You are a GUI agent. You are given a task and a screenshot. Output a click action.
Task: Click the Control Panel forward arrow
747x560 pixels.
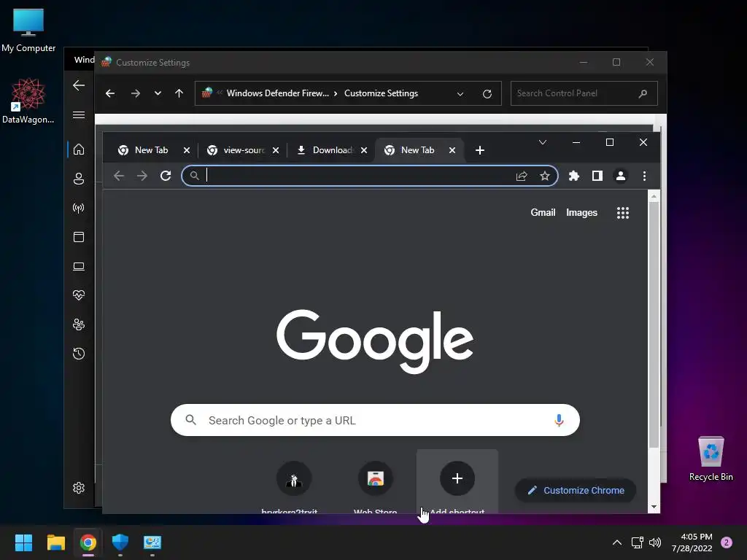click(135, 93)
